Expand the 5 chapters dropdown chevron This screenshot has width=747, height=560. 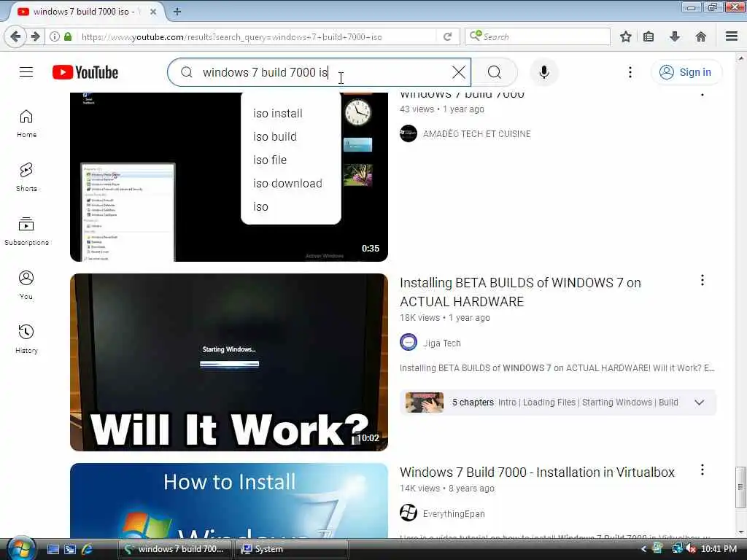click(x=699, y=402)
